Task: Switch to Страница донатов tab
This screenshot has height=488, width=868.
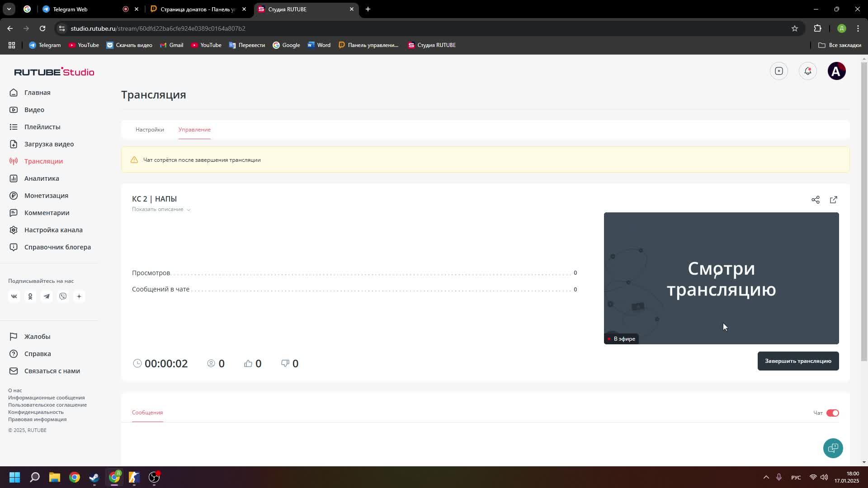Action: point(199,9)
